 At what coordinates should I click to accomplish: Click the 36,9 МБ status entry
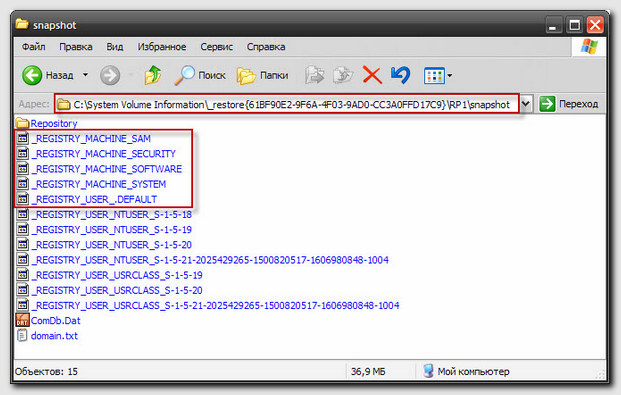(368, 372)
